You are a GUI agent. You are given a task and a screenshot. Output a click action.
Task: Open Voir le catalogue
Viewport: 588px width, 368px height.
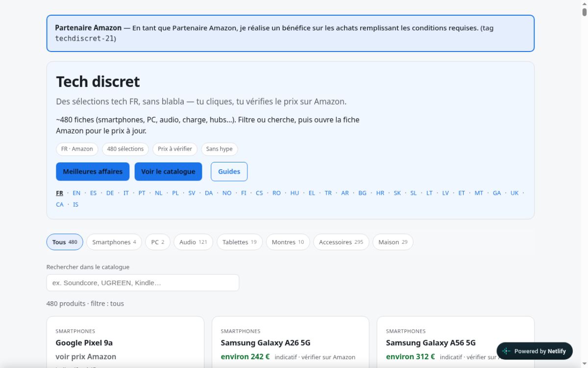tap(168, 172)
